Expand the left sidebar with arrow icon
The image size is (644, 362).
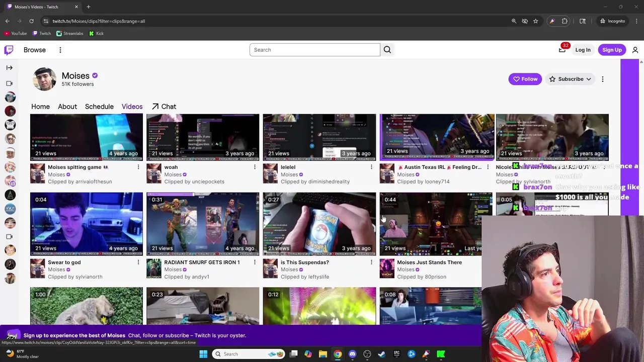click(x=9, y=67)
